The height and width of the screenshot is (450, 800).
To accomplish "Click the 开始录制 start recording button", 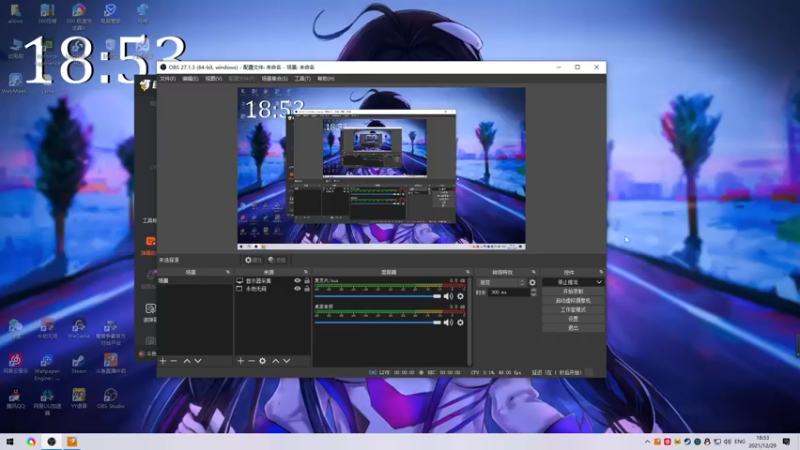I will click(573, 291).
